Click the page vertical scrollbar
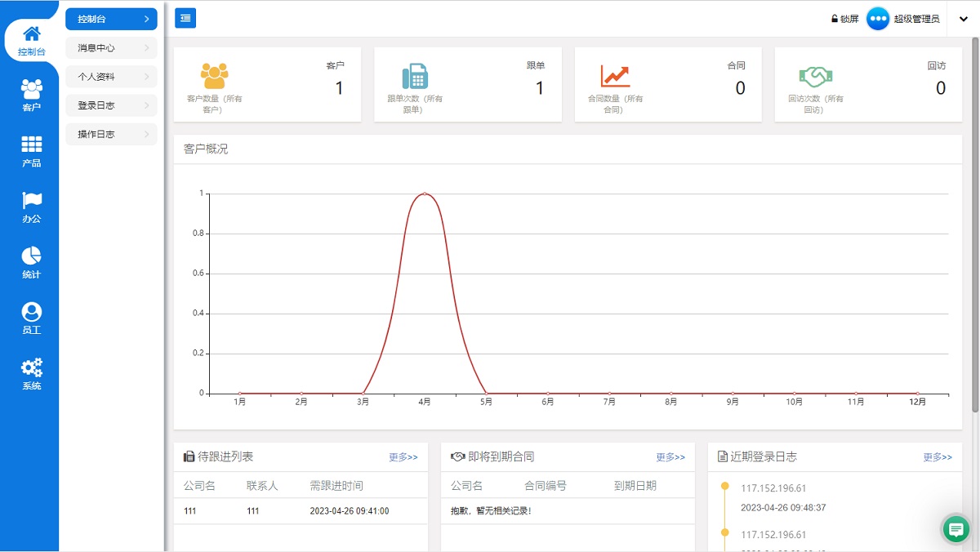Image resolution: width=980 pixels, height=552 pixels. click(x=975, y=225)
